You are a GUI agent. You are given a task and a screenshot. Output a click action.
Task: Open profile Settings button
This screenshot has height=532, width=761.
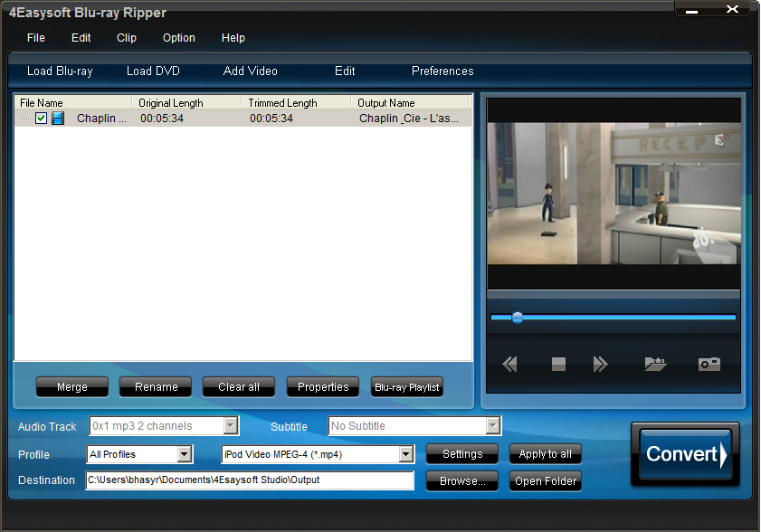462,454
